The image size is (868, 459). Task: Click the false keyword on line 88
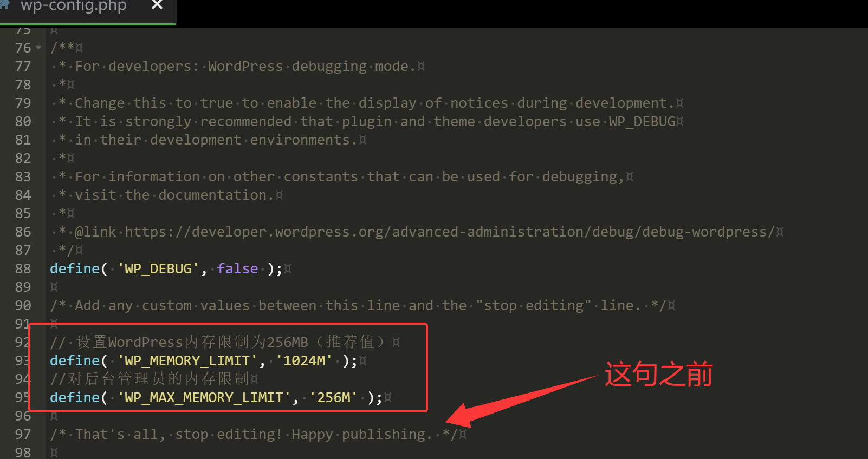point(237,269)
